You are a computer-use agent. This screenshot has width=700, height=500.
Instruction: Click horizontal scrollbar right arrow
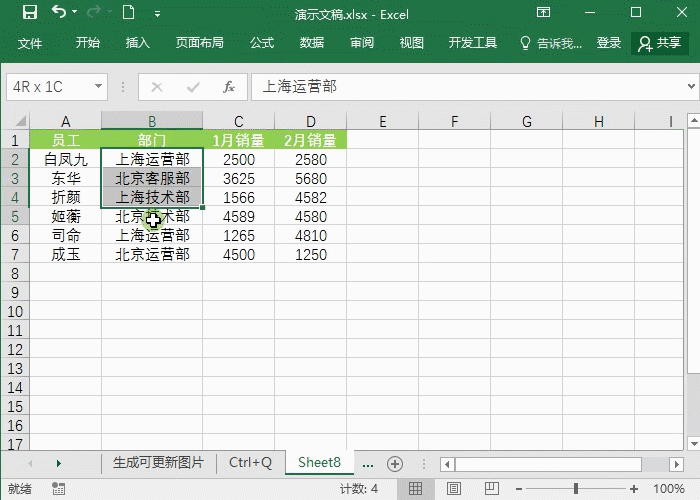click(x=677, y=464)
